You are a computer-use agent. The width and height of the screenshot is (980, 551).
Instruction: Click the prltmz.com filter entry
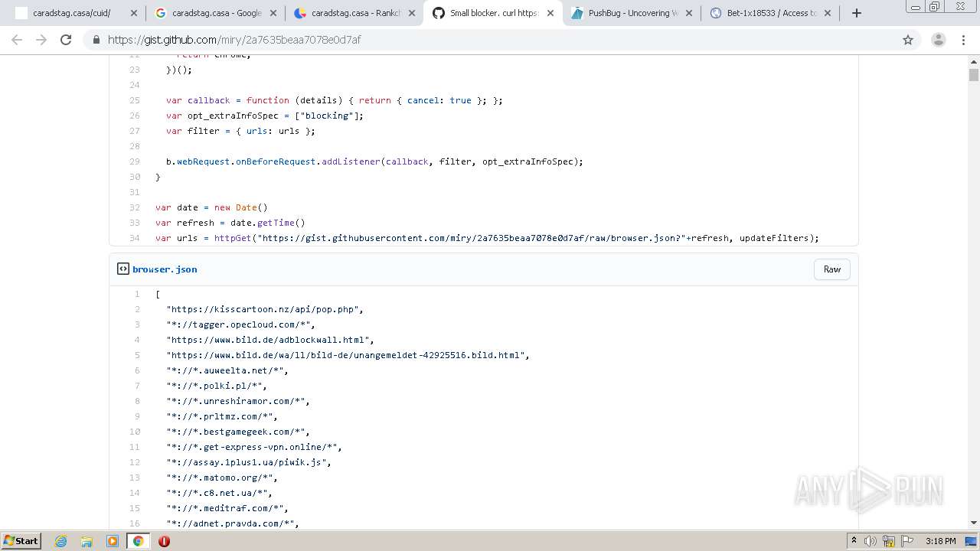(x=221, y=416)
